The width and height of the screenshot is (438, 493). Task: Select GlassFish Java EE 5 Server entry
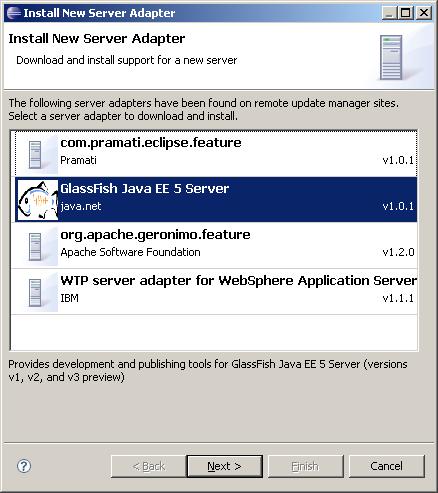coord(216,199)
